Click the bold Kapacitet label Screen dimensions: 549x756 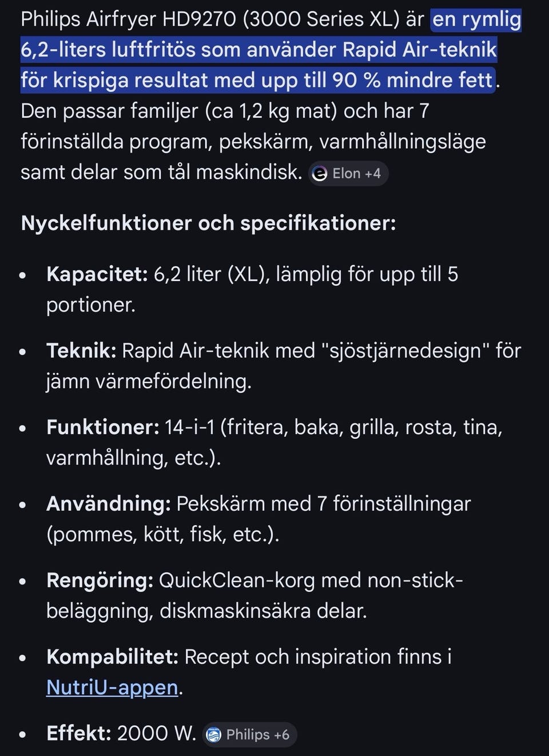(97, 274)
